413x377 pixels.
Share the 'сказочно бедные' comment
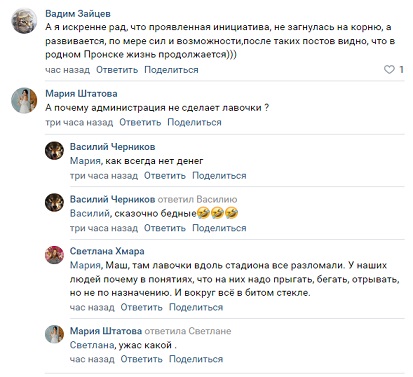tap(219, 228)
